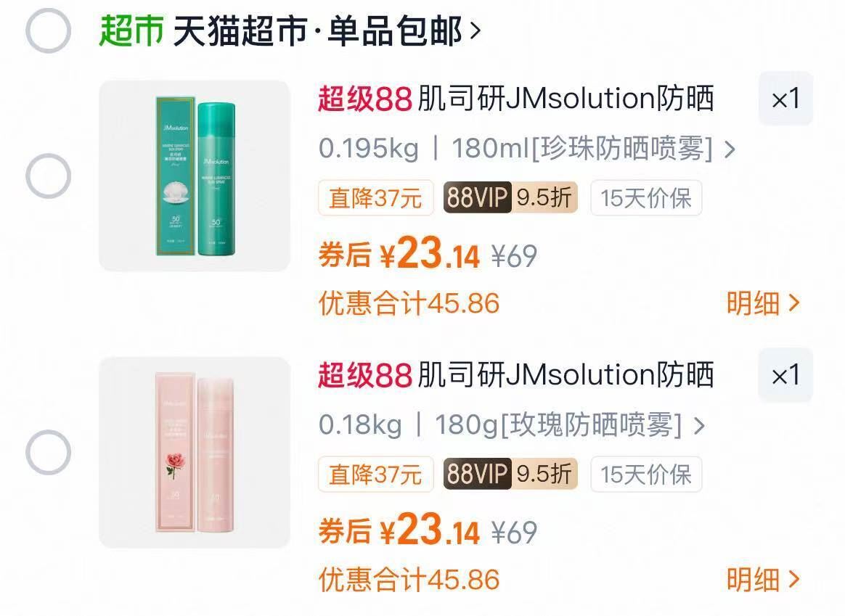View 明细 discount details for pearl sunscreen
The image size is (845, 616).
[762, 303]
